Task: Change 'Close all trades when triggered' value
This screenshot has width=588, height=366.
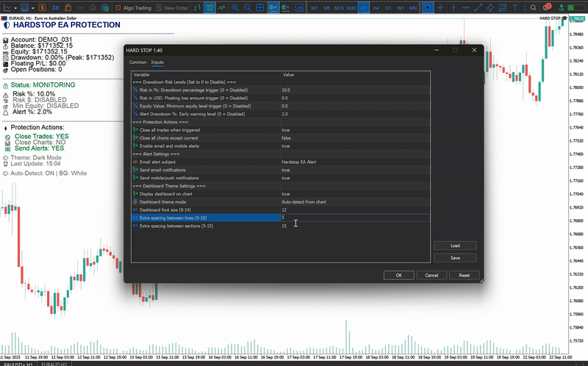Action: point(355,130)
